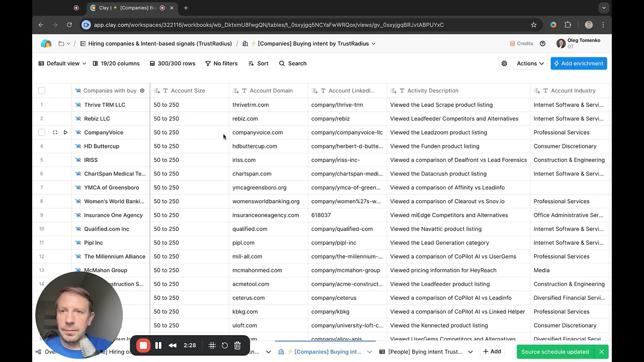
Task: Select cell company/rebiz
Action: pyautogui.click(x=347, y=119)
